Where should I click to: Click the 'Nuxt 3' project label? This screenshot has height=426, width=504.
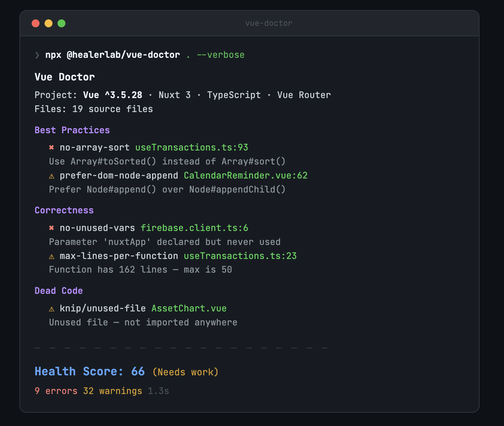175,95
